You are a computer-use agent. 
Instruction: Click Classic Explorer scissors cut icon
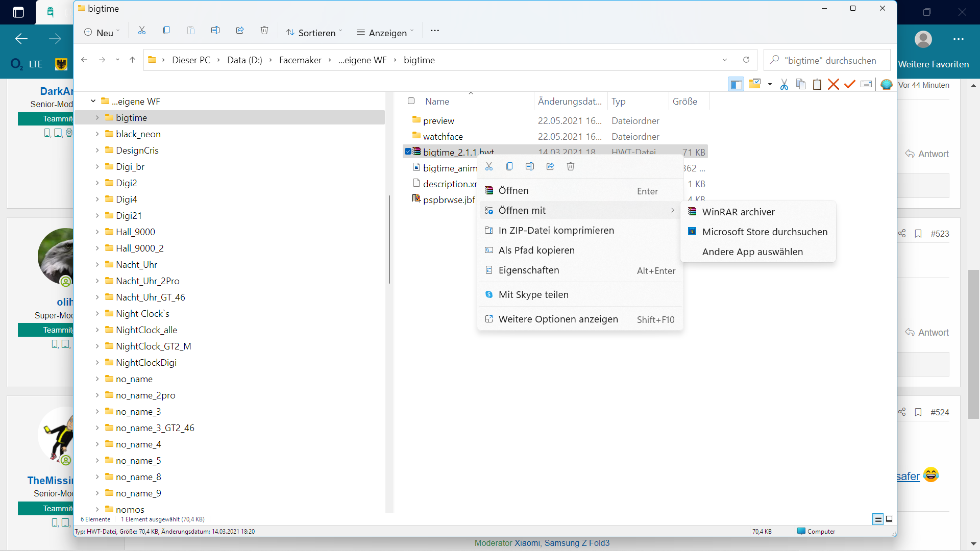tap(784, 84)
